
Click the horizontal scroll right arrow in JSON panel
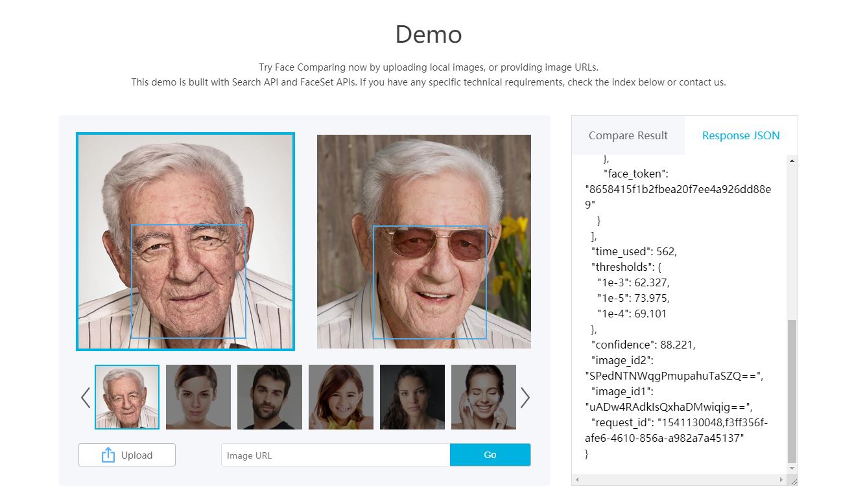781,480
